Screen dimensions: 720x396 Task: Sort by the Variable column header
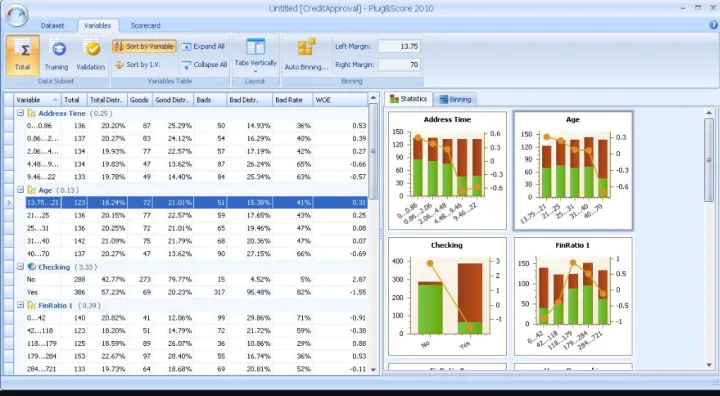coord(38,100)
